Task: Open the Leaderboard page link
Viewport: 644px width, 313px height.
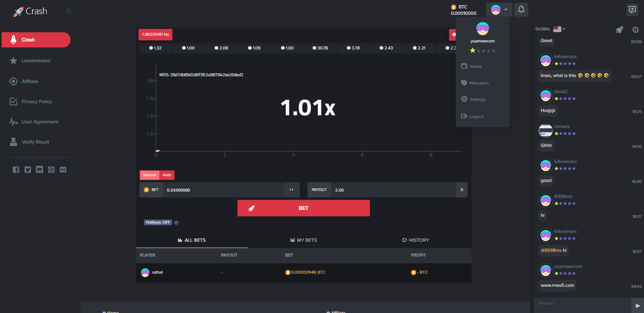Action: (36, 61)
